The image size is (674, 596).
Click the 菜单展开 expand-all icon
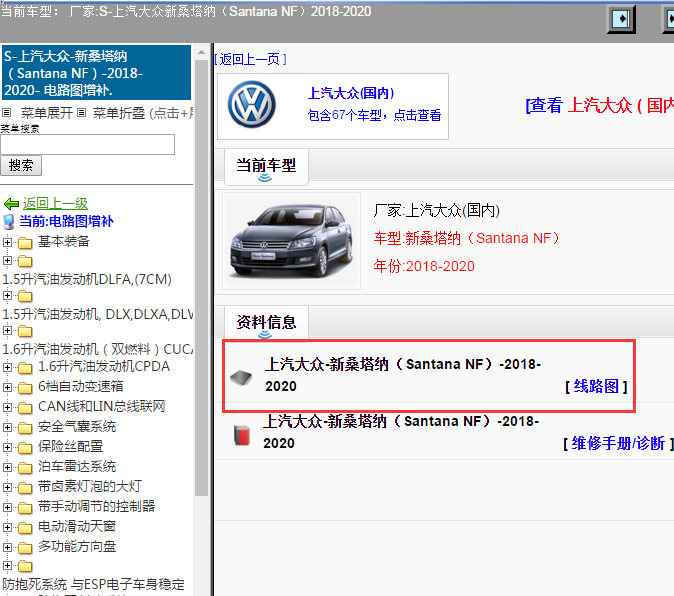[6, 113]
